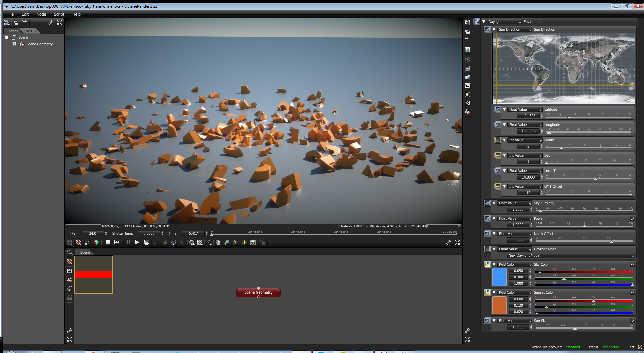This screenshot has width=644, height=353.
Task: Click the sun icon in render toolbar
Action: point(244,242)
